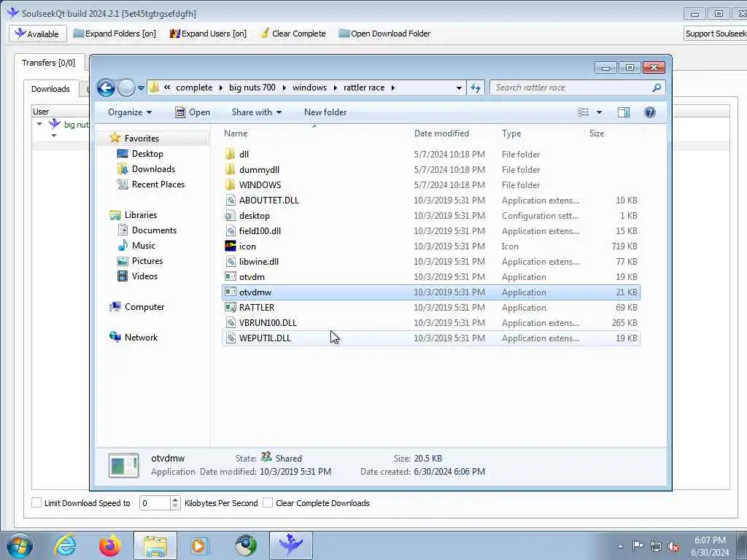The width and height of the screenshot is (747, 560).
Task: Sort files by Size column
Action: [x=597, y=133]
